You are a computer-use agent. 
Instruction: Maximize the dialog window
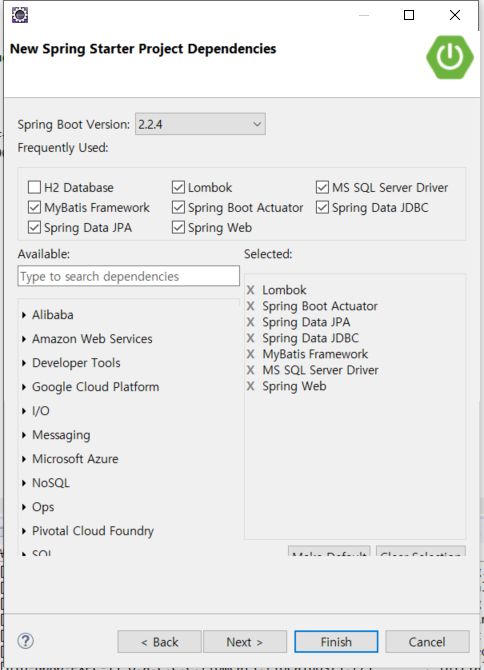point(409,15)
